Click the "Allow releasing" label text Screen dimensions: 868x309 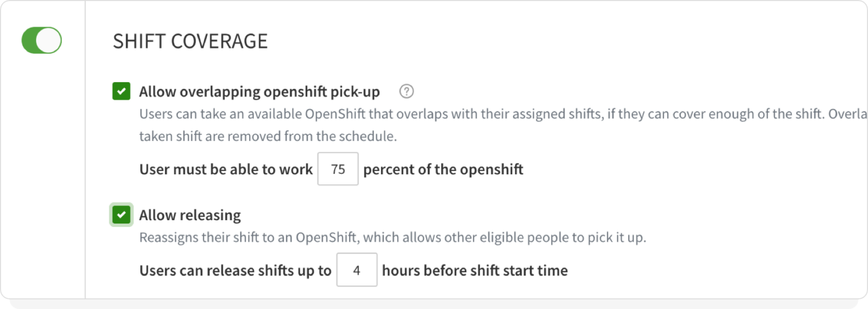190,215
